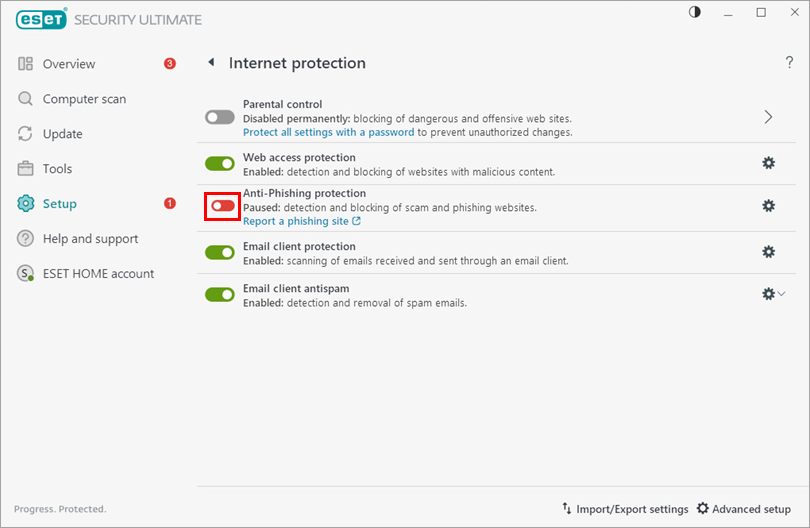Click the Advanced setup gear icon
The width and height of the screenshot is (810, 528).
[x=703, y=509]
